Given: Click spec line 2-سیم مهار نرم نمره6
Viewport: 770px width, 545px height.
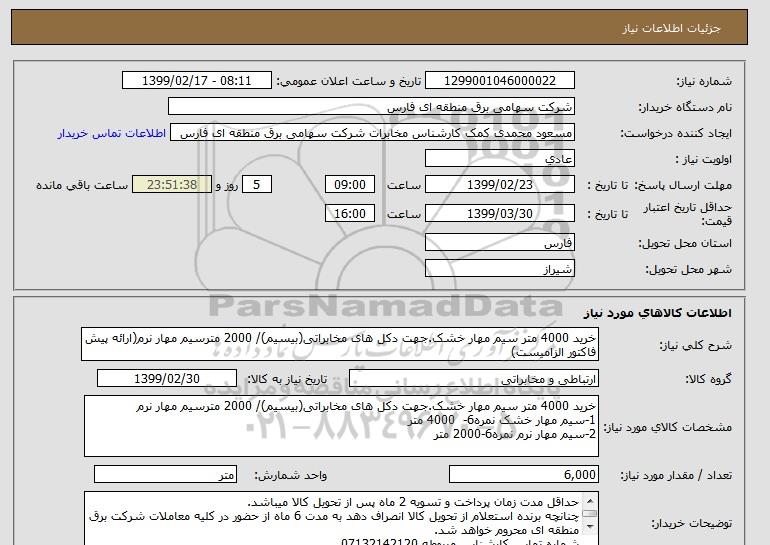Looking at the screenshot, I should [515, 434].
